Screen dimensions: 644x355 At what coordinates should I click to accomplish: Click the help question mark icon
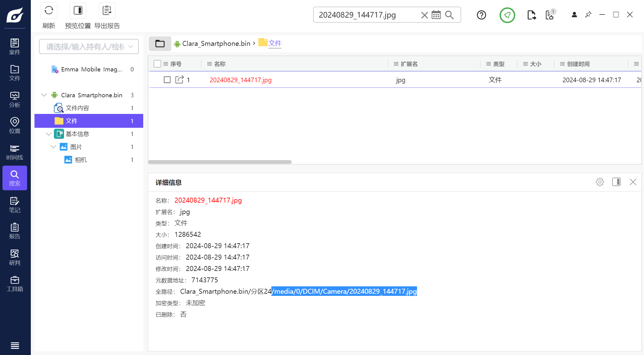(x=481, y=15)
